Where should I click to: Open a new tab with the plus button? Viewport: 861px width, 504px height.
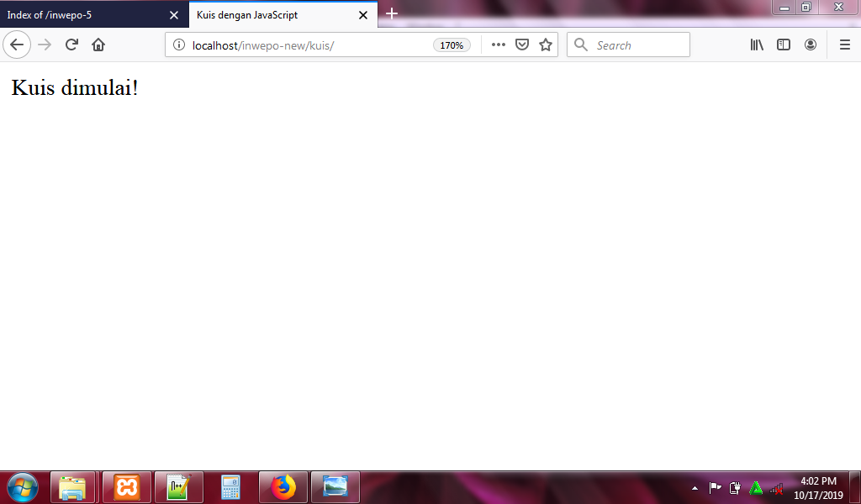pyautogui.click(x=392, y=14)
